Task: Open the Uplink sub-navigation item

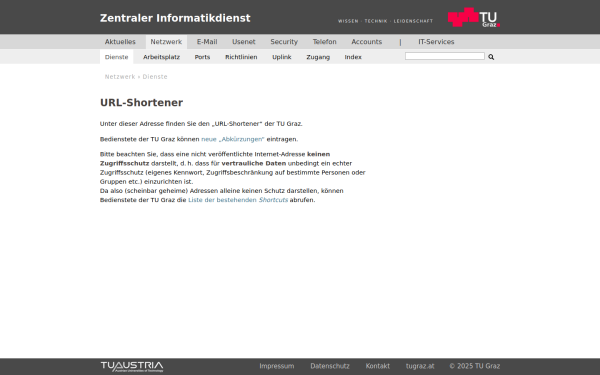Action: point(282,57)
